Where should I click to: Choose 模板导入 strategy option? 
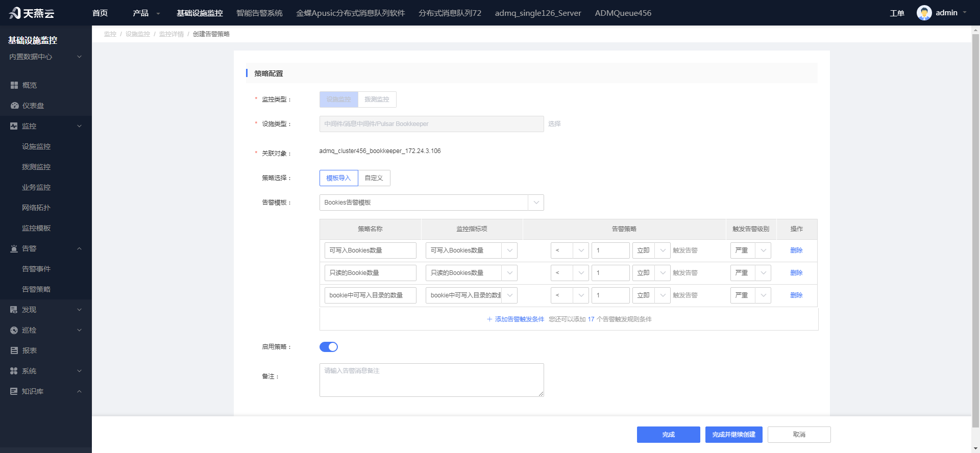[x=339, y=178]
